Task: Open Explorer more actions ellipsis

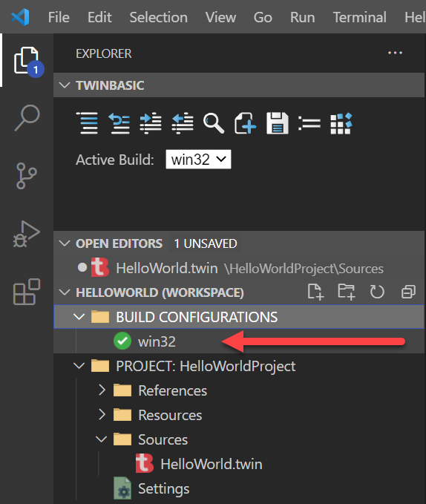Action: tap(395, 53)
